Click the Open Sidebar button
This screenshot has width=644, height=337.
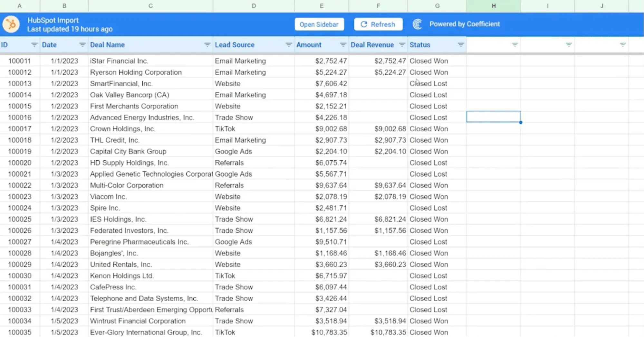(x=319, y=24)
